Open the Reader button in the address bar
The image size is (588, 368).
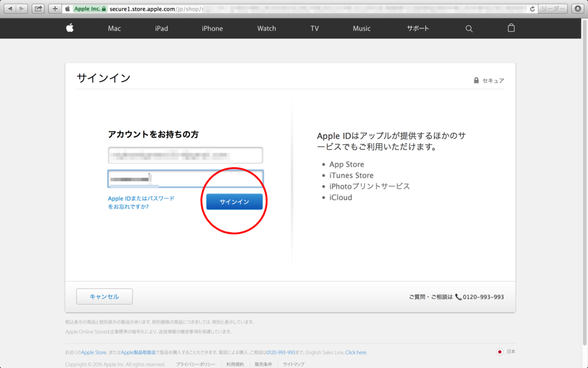pos(552,9)
